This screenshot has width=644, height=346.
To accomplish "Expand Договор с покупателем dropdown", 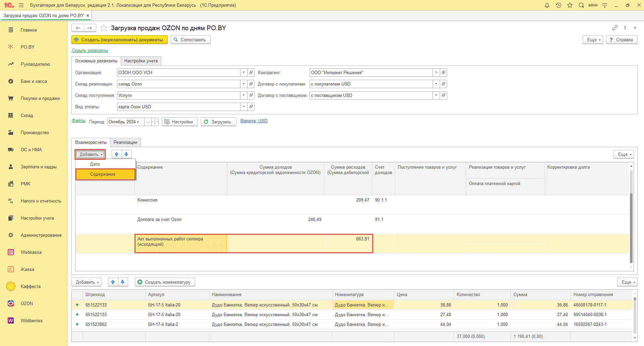I will (x=436, y=84).
